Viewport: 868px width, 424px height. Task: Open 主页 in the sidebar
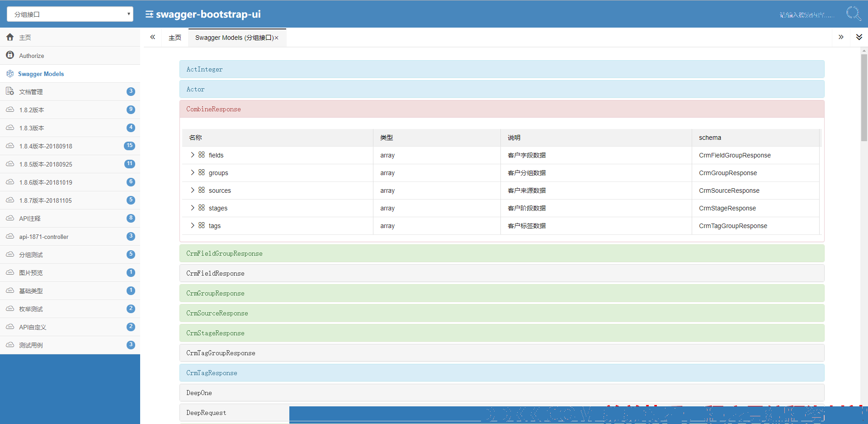70,37
